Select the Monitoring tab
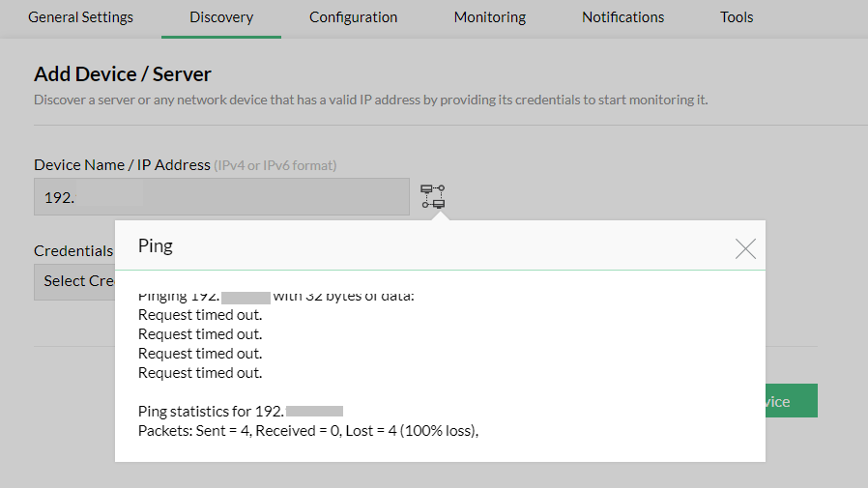This screenshot has width=868, height=488. [x=490, y=17]
